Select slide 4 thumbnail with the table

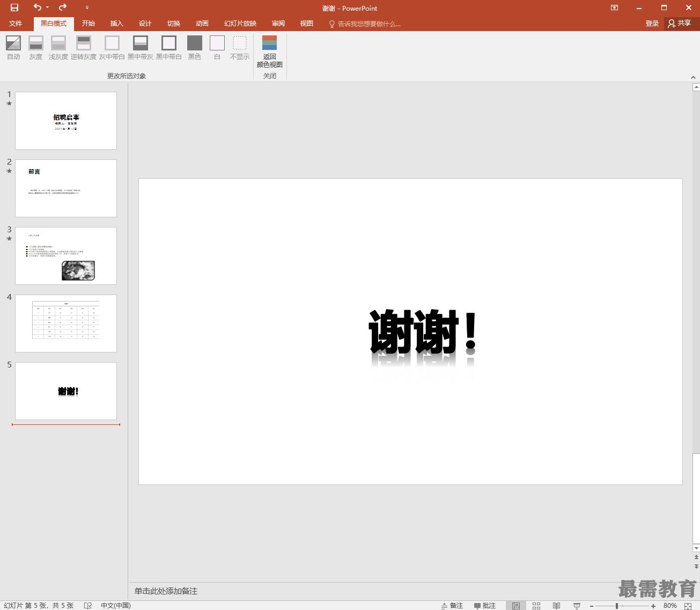pos(66,324)
